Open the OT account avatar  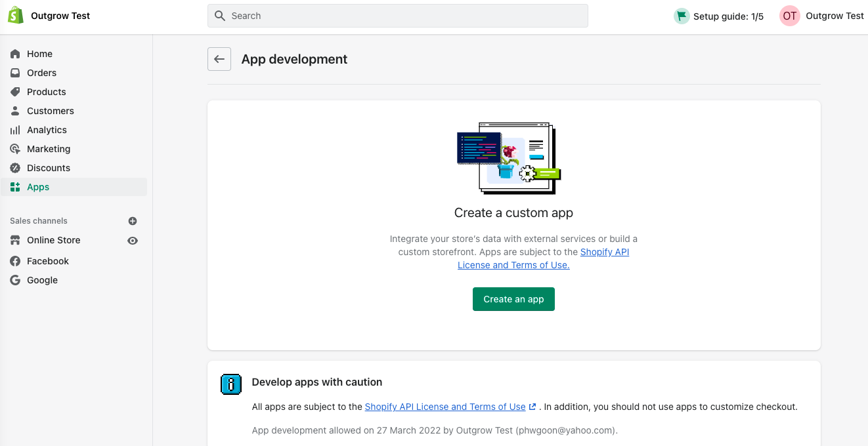(x=790, y=16)
